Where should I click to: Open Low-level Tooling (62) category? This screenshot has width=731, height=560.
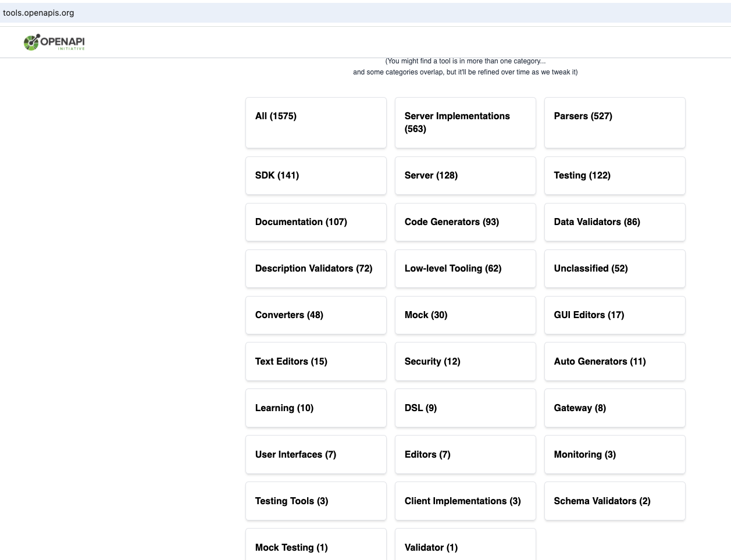click(x=465, y=269)
